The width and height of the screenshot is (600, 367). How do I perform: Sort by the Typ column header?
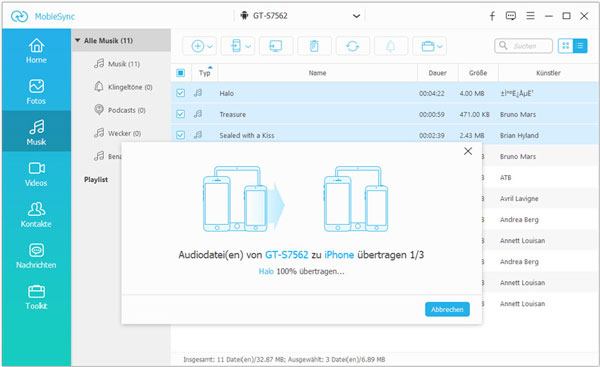tap(205, 73)
